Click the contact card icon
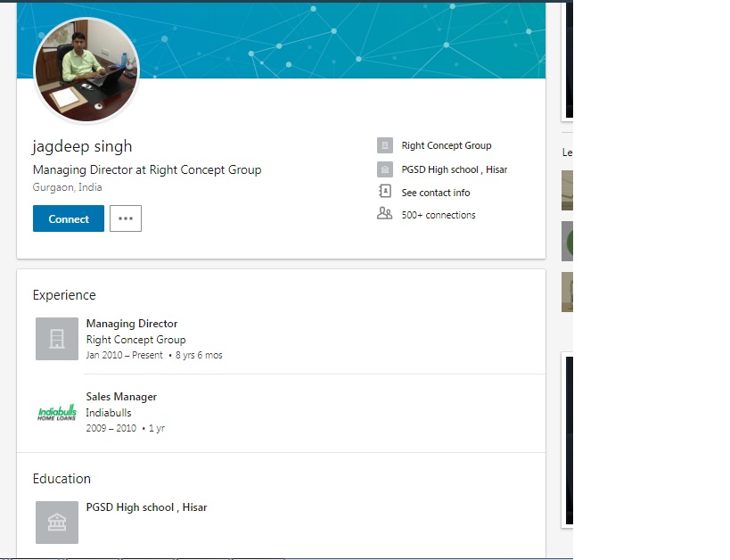Image resolution: width=730 pixels, height=560 pixels. click(385, 191)
